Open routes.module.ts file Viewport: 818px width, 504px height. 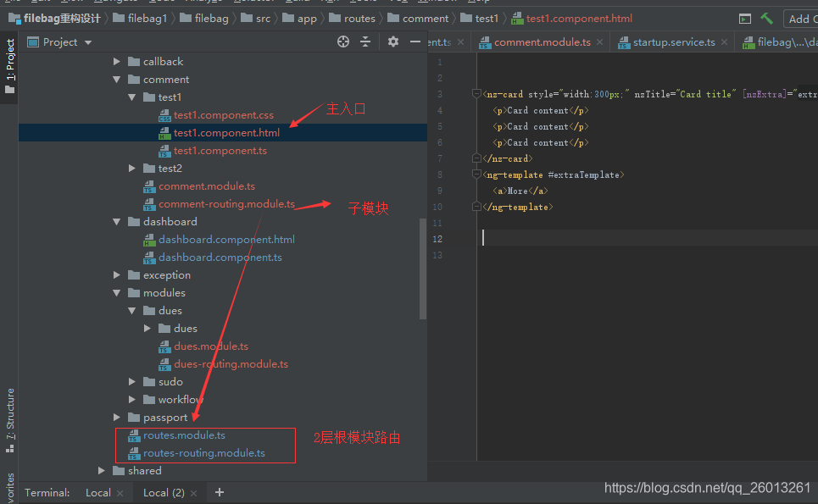click(184, 435)
